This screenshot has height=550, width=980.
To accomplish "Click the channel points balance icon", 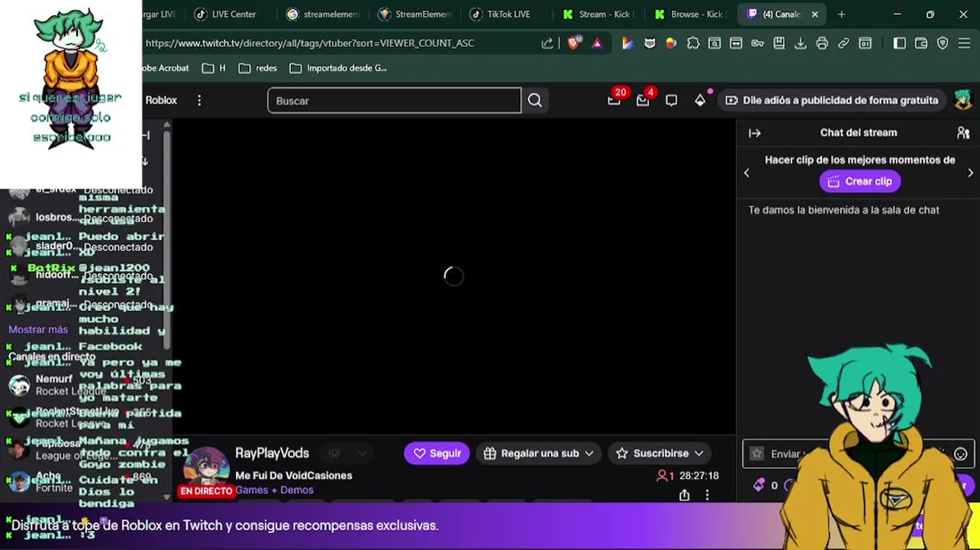I will click(x=759, y=485).
